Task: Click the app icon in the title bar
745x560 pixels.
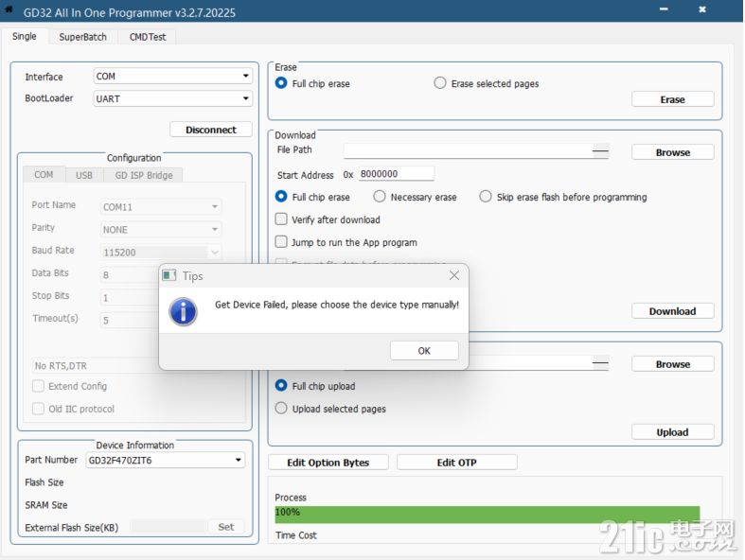Action: click(x=9, y=9)
